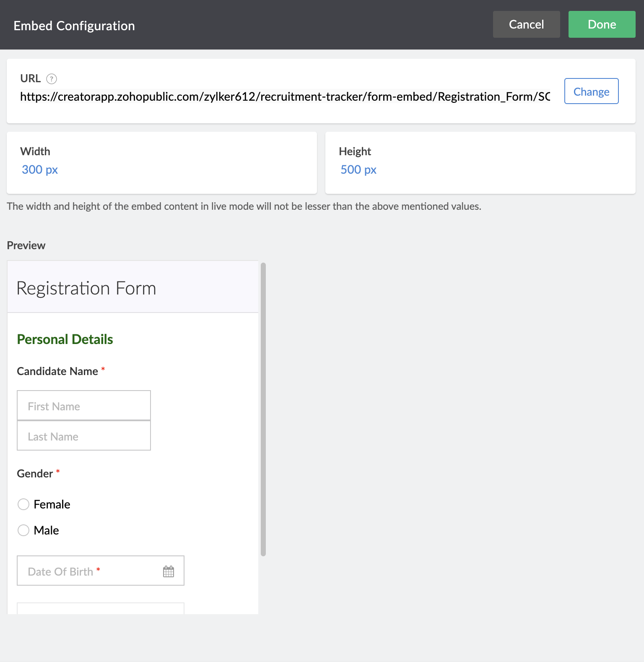Focus the Last Name field
Screen dimensions: 644x662
[84, 436]
